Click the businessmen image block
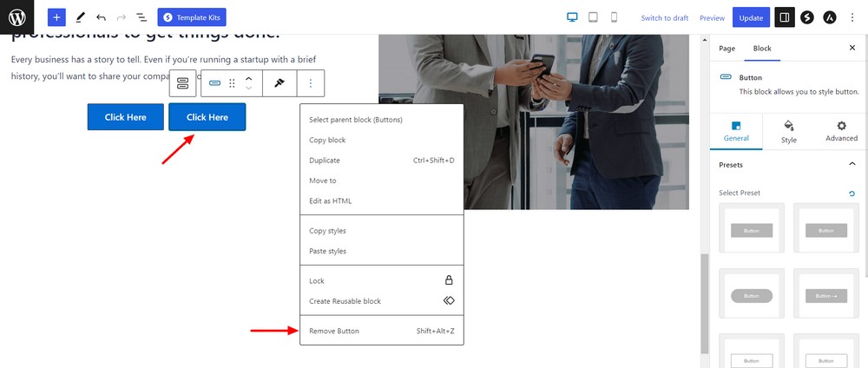 [534, 122]
